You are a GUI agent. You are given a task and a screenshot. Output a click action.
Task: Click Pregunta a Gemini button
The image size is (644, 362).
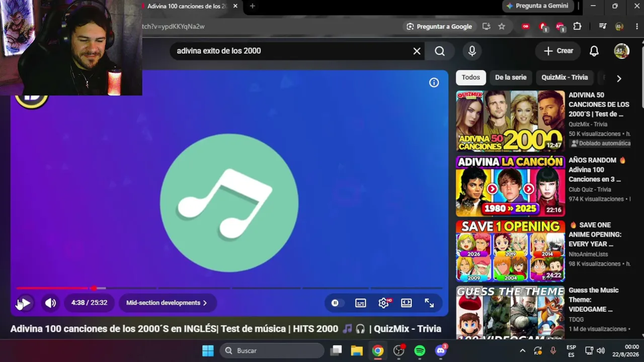(x=537, y=6)
